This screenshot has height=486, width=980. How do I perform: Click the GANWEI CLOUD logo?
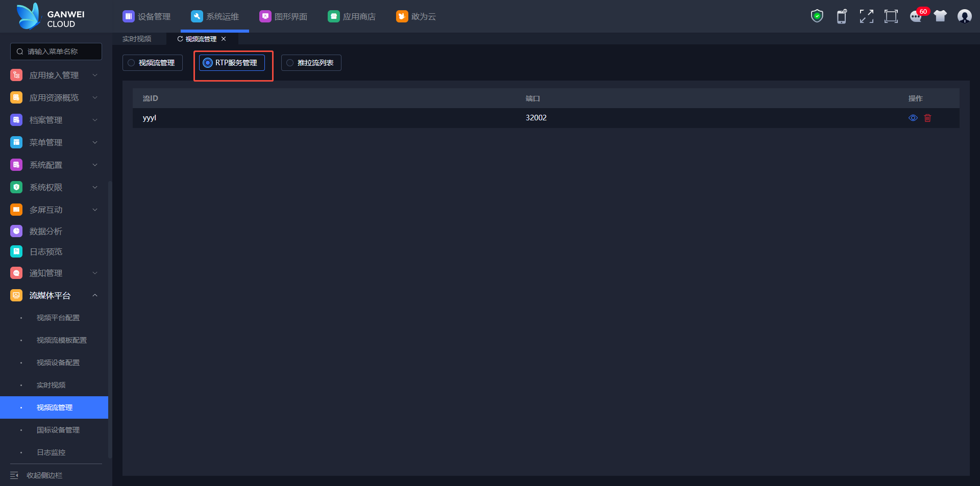[51, 16]
